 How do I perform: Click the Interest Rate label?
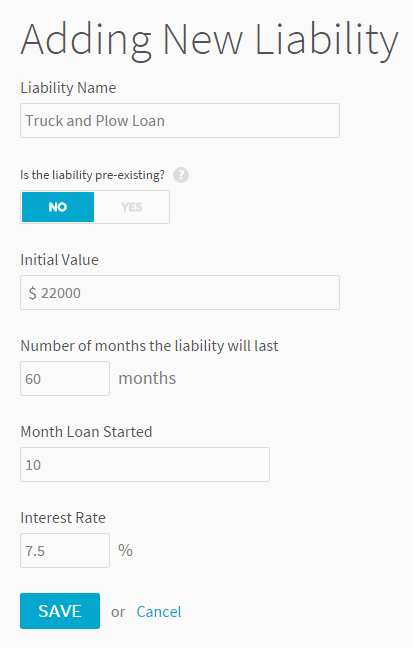tap(63, 518)
